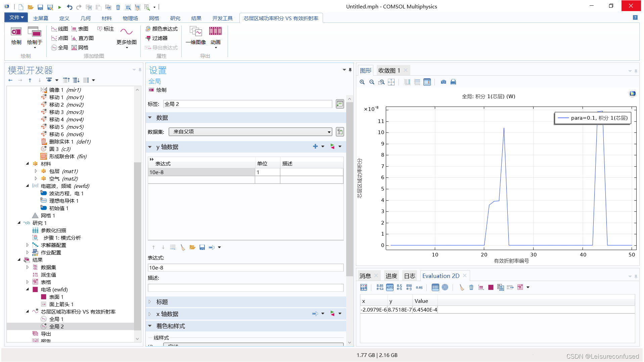Expand the 包层 (mat1) material node

[x=36, y=171]
